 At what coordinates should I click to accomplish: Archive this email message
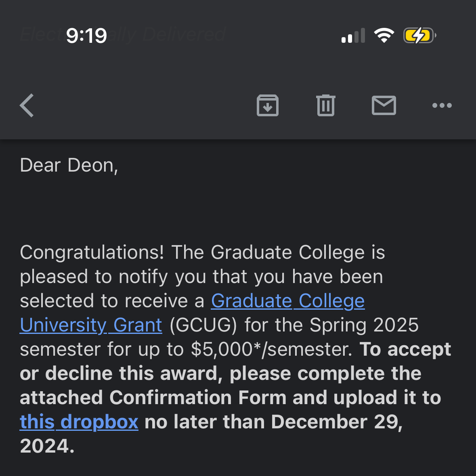coord(267,105)
